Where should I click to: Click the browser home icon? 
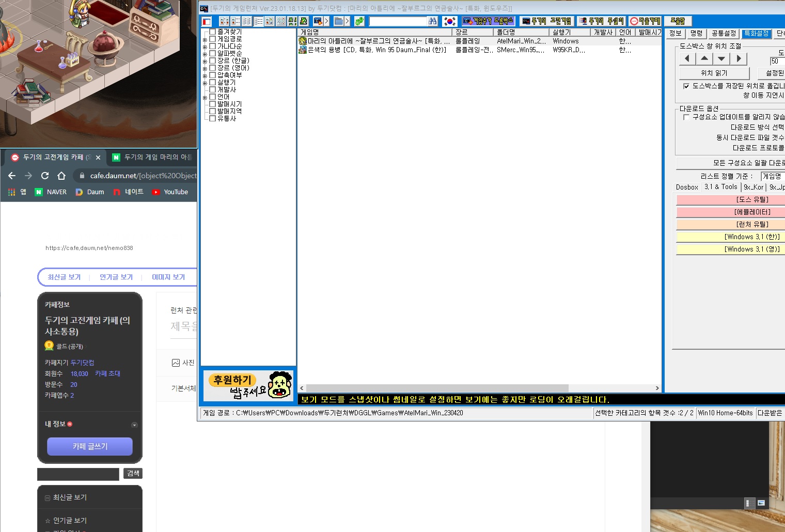tap(61, 176)
